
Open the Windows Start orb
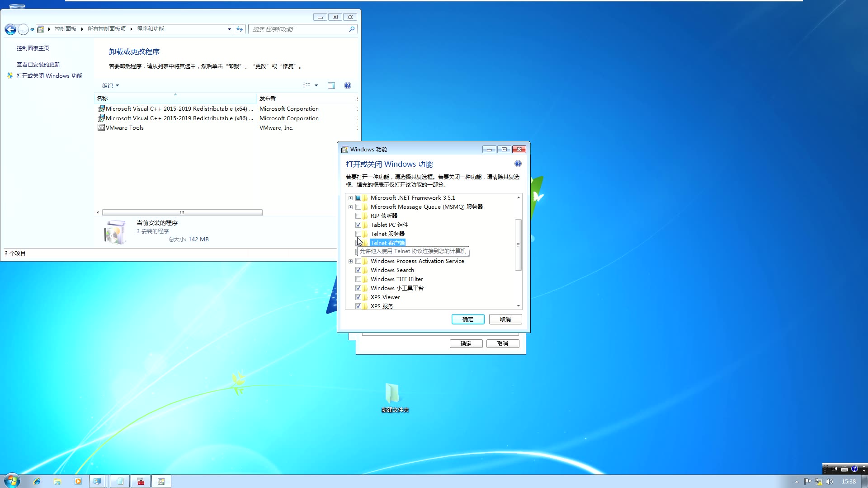tap(12, 481)
